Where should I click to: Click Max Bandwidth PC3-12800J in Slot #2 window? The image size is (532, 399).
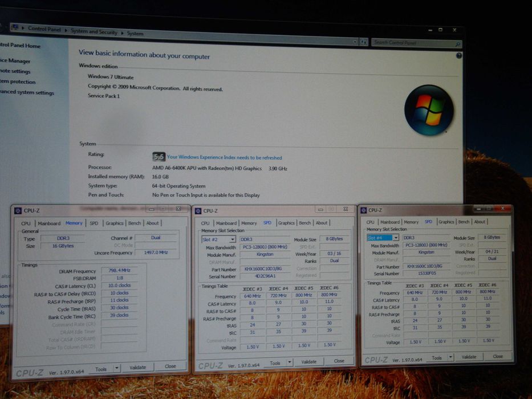click(x=265, y=247)
